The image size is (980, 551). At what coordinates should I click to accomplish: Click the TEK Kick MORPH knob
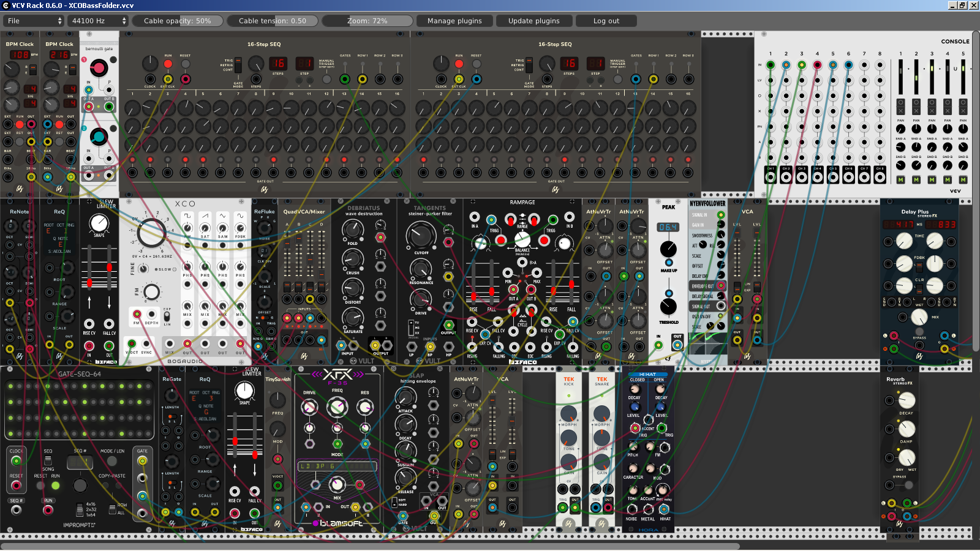click(x=568, y=414)
